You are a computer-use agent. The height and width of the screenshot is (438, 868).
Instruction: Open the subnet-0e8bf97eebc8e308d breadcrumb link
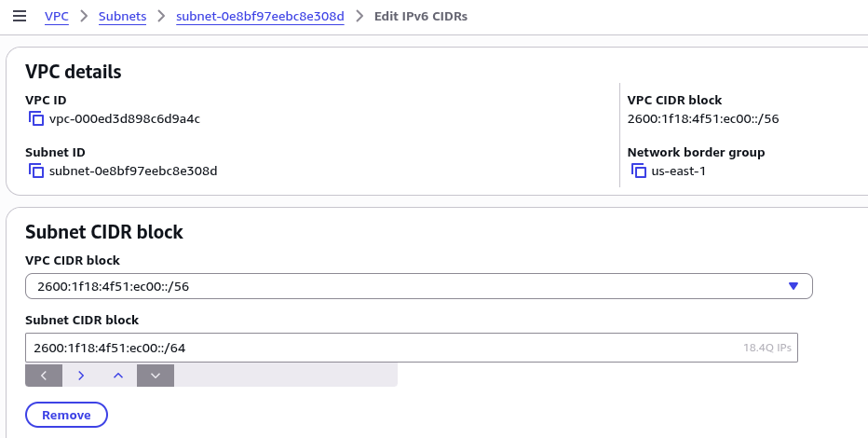click(x=260, y=16)
